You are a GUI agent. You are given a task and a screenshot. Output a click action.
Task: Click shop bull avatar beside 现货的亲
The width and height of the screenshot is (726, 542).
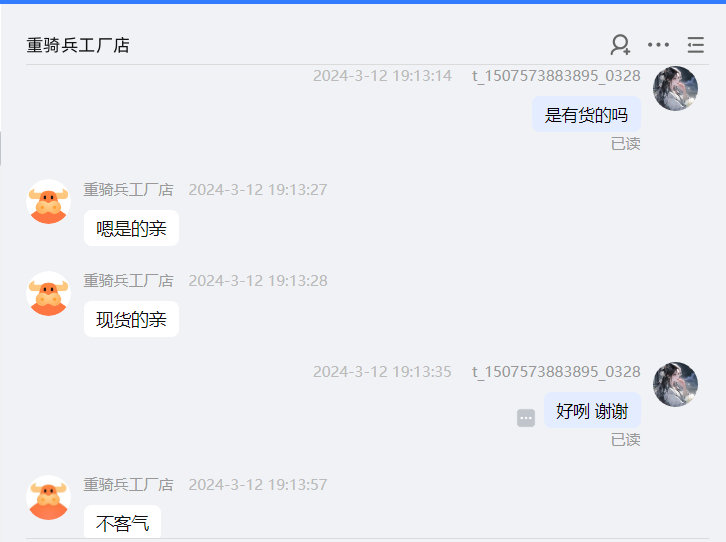click(x=49, y=293)
